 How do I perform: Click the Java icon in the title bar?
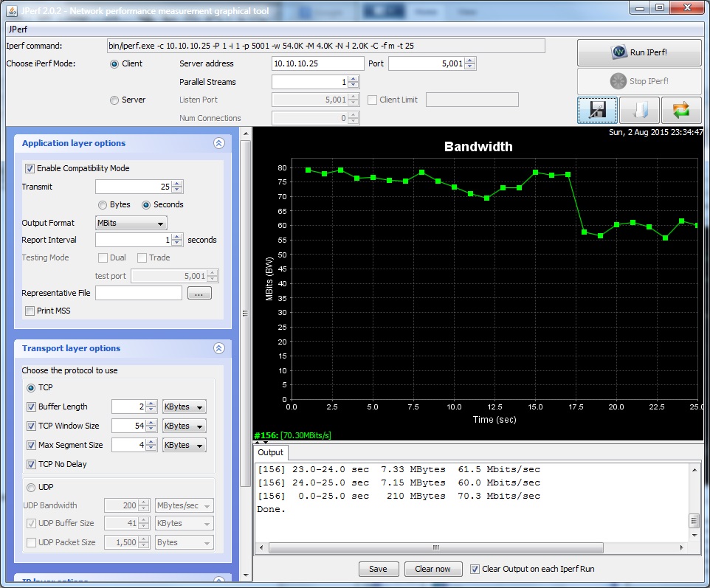tap(12, 10)
